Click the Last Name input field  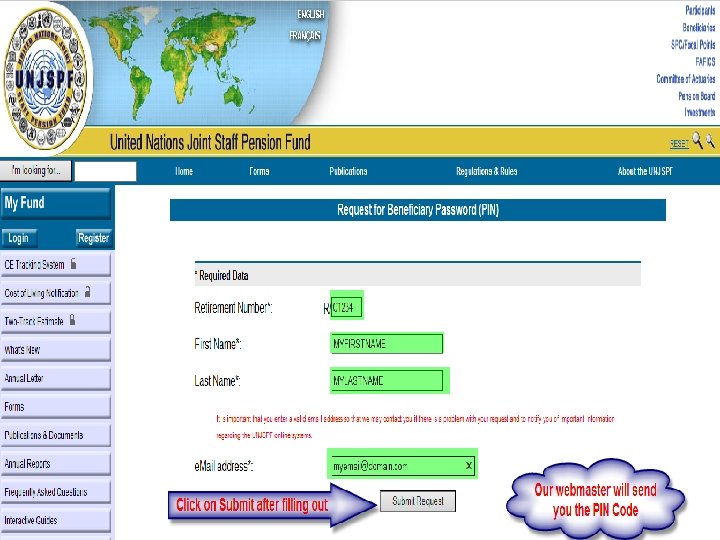387,380
